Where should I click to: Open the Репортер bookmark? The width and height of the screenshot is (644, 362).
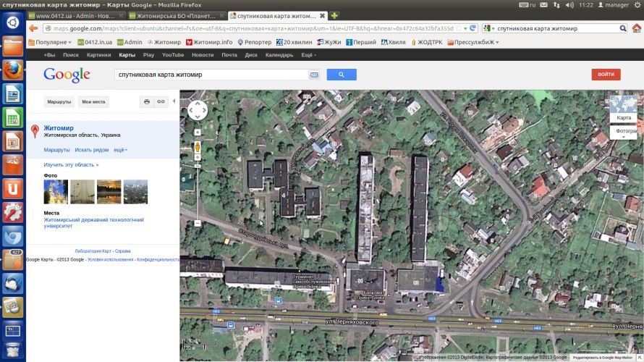[x=254, y=42]
